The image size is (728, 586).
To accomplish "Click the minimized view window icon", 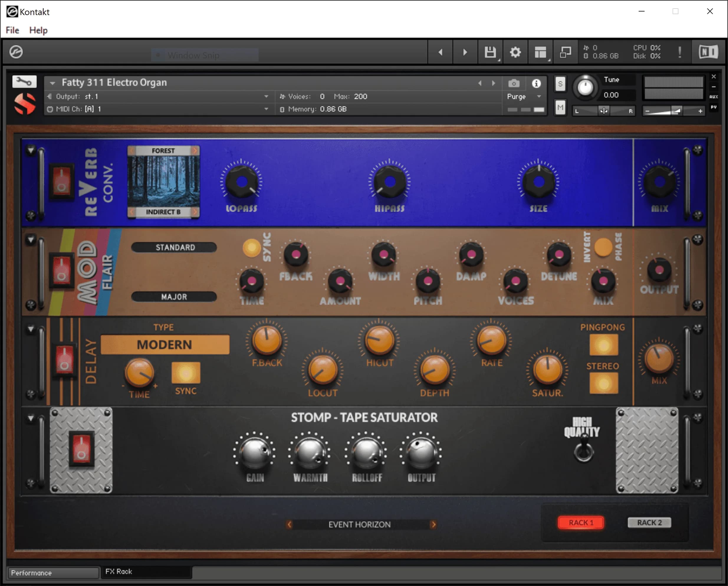I will coord(565,52).
